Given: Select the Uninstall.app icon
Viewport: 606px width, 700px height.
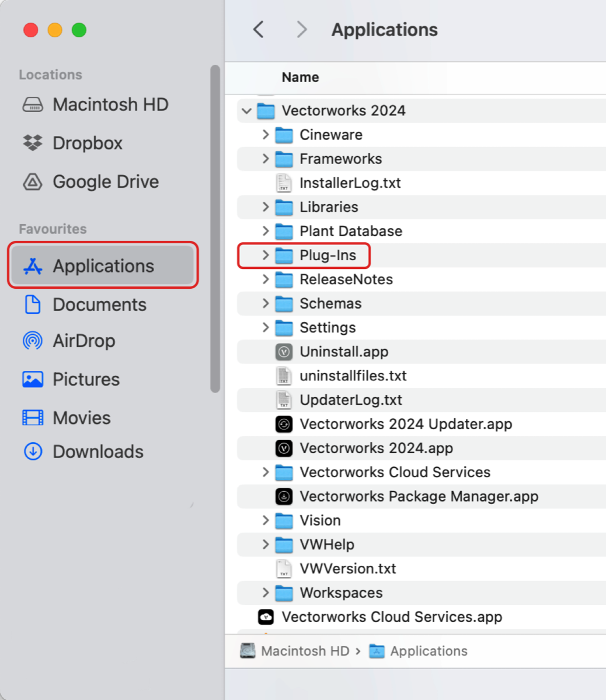Looking at the screenshot, I should tap(284, 352).
